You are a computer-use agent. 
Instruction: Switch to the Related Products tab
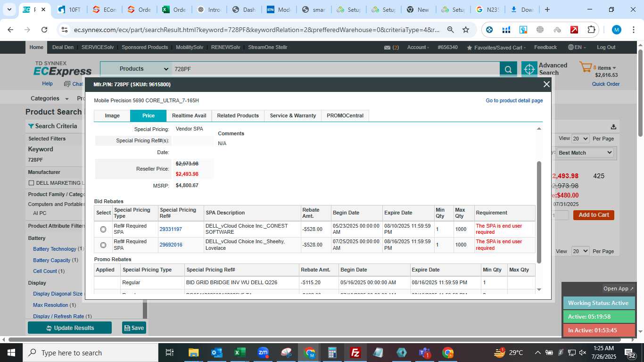click(x=238, y=116)
